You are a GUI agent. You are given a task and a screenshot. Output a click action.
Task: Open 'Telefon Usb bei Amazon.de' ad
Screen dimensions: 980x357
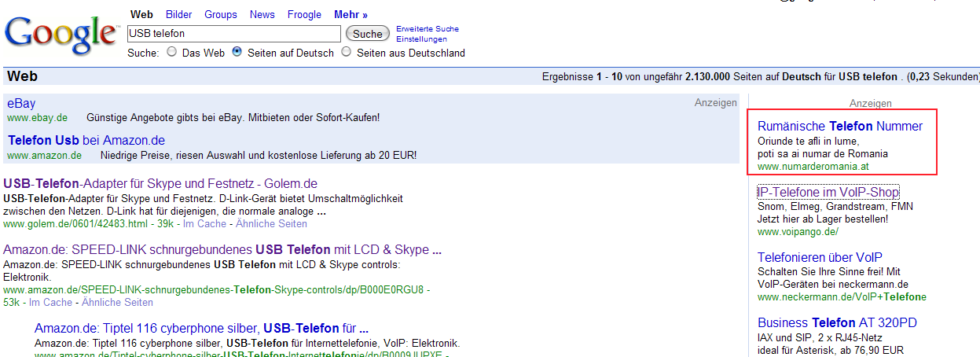(86, 140)
